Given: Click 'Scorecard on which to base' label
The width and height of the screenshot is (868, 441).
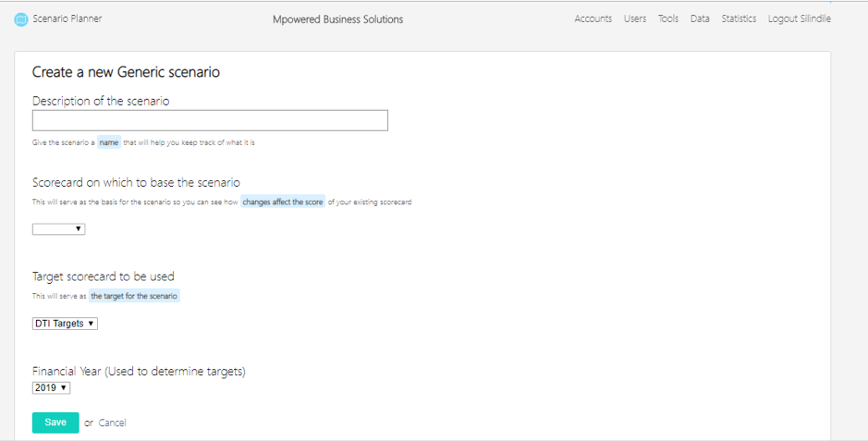Looking at the screenshot, I should [x=136, y=183].
